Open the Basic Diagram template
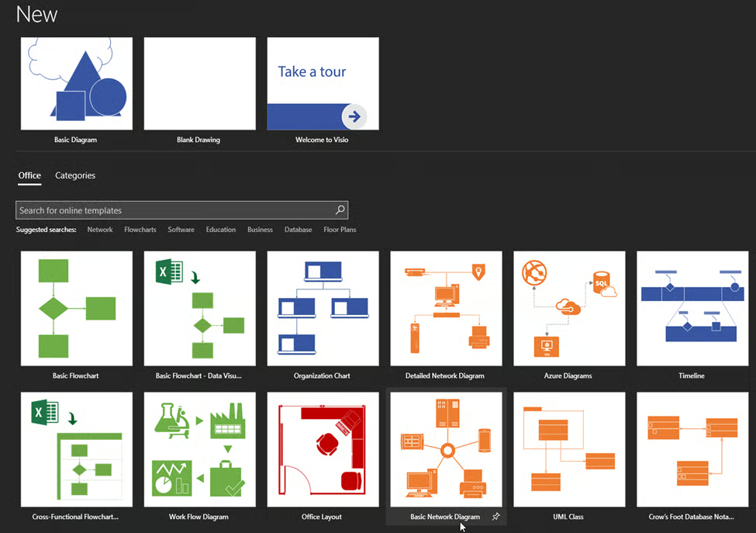 [76, 84]
